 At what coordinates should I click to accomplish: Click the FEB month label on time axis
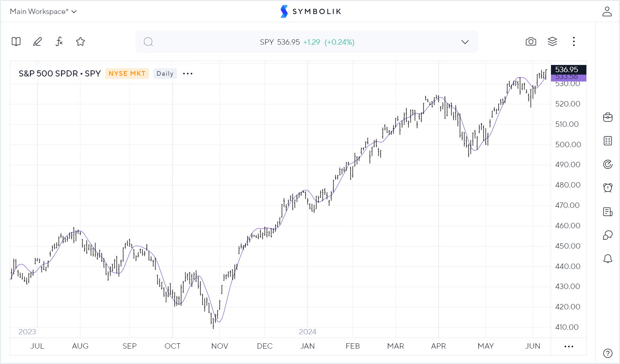[x=353, y=346]
